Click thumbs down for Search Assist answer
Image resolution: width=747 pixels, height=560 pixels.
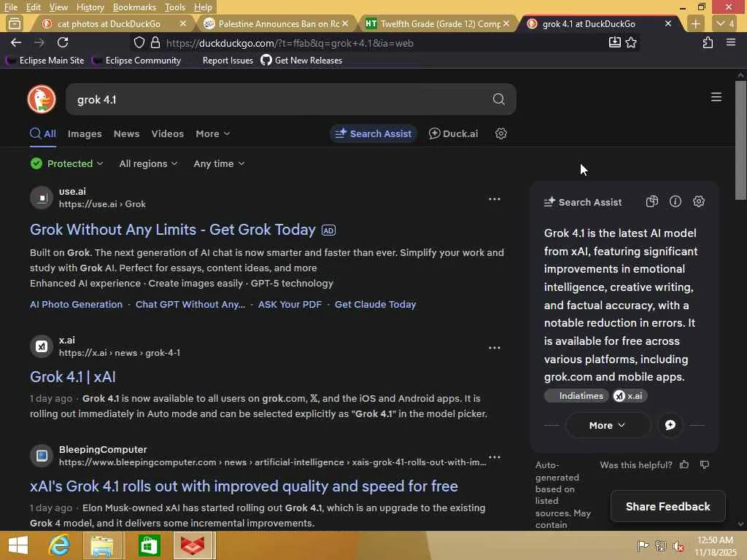(x=705, y=464)
